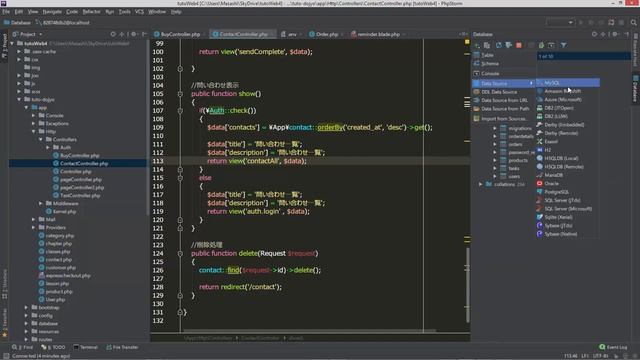
Task: Click the fold marker on line 107
Action: click(180, 111)
